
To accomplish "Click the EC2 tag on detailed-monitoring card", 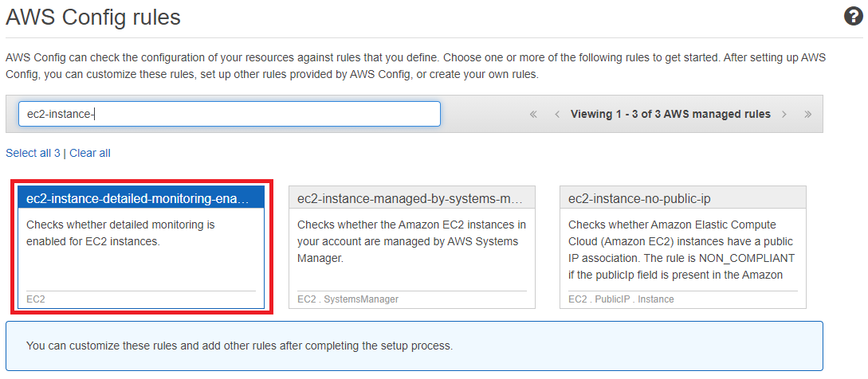I will [x=35, y=299].
